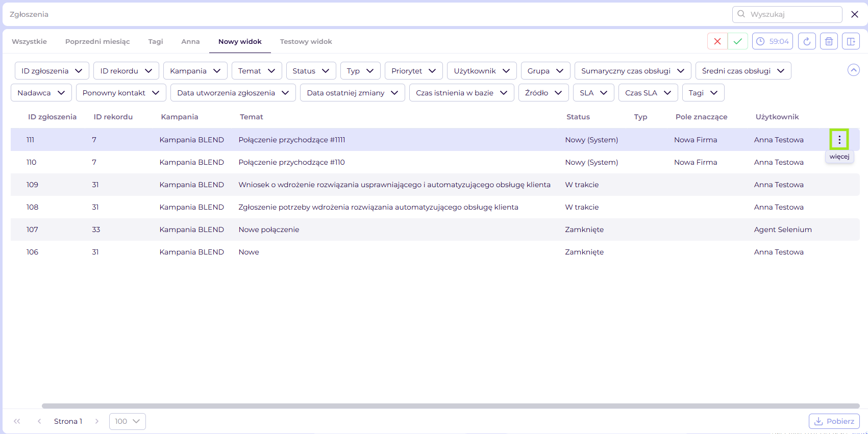This screenshot has width=868, height=434.
Task: Click the green checkmark confirm icon
Action: click(738, 41)
